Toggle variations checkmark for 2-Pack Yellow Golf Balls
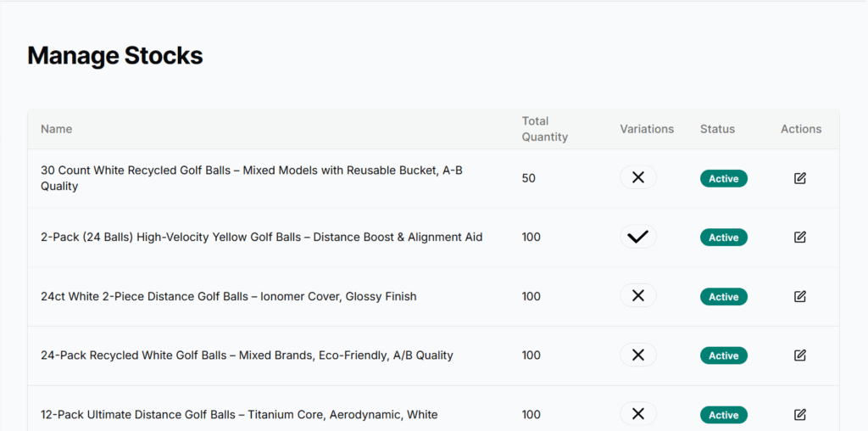This screenshot has height=431, width=868. tap(638, 238)
